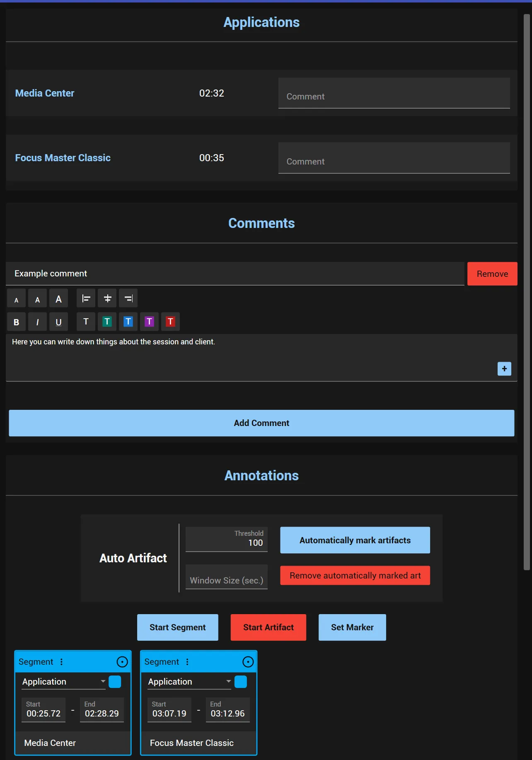Viewport: 532px width, 760px height.
Task: Toggle italic formatting in the comment editor
Action: (x=38, y=322)
